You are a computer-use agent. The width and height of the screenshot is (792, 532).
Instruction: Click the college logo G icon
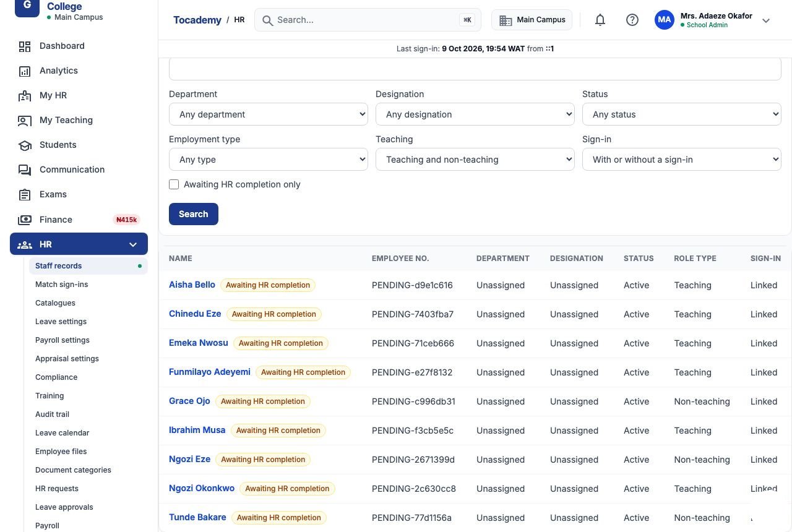point(27,6)
